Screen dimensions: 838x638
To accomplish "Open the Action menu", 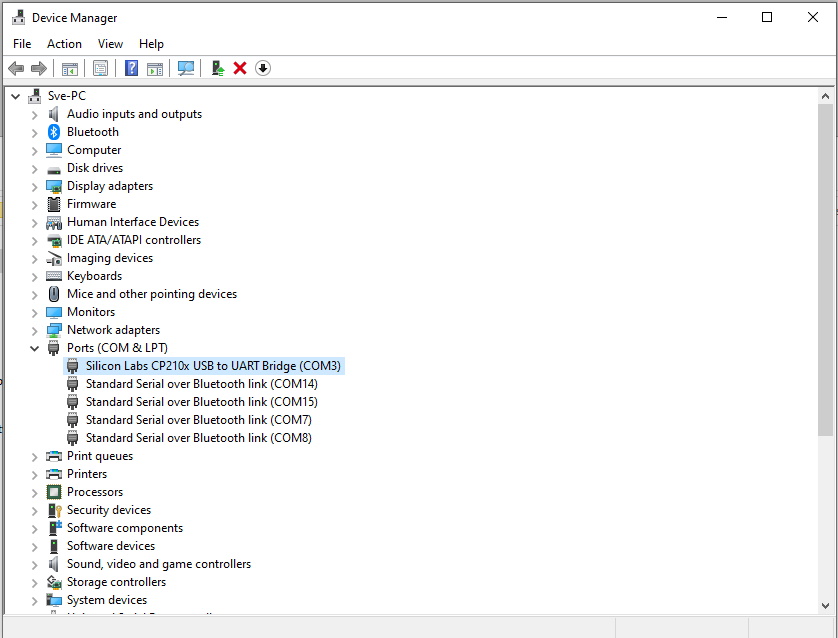I will coord(64,44).
